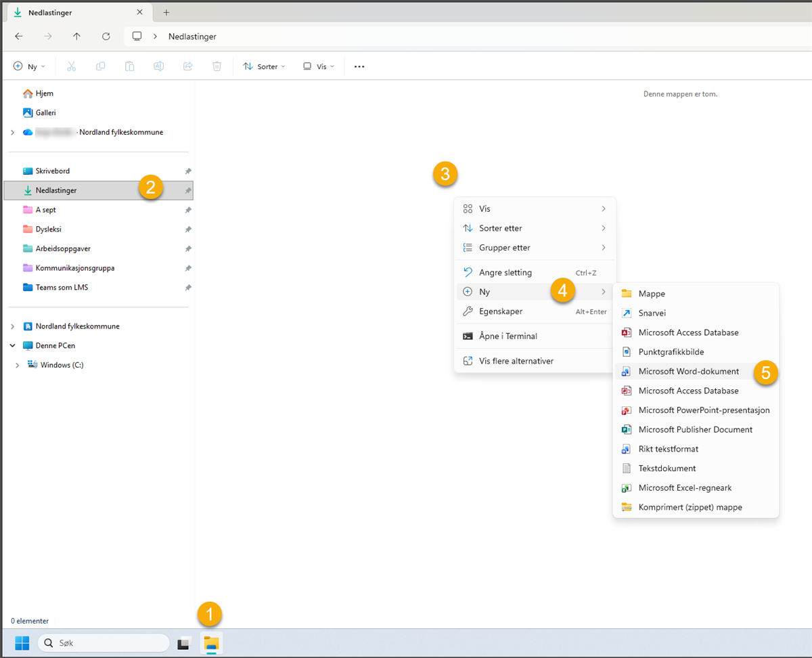Open the Dysleksi folder in sidebar
This screenshot has width=812, height=658.
pos(48,229)
